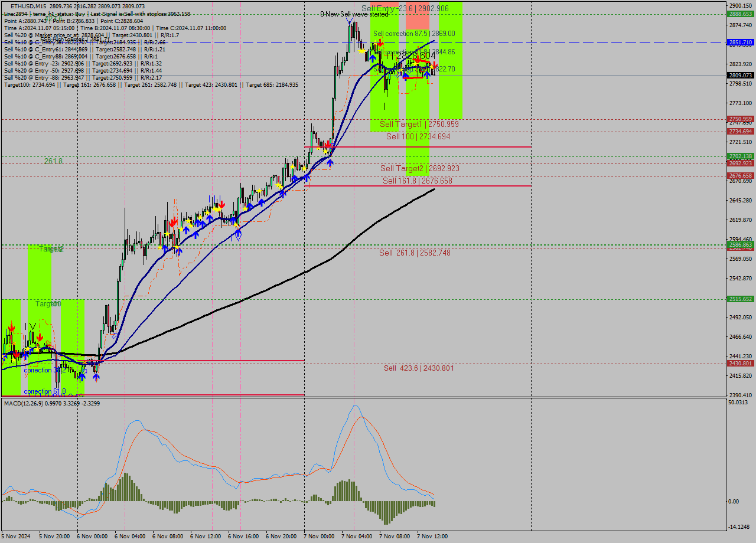The image size is (756, 543).
Task: Click the MACD scale value -14.1248
Action: coord(739,528)
